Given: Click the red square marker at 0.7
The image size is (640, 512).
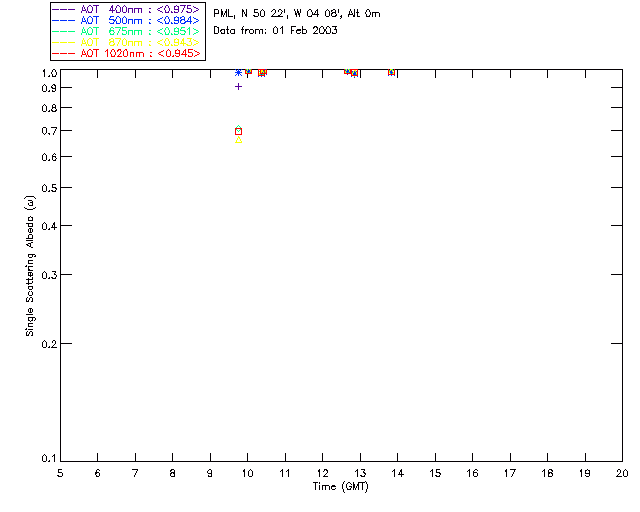Looking at the screenshot, I should [239, 131].
